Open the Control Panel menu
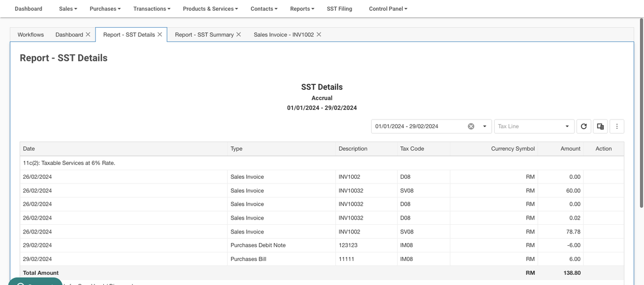This screenshot has width=644, height=285. pyautogui.click(x=388, y=9)
